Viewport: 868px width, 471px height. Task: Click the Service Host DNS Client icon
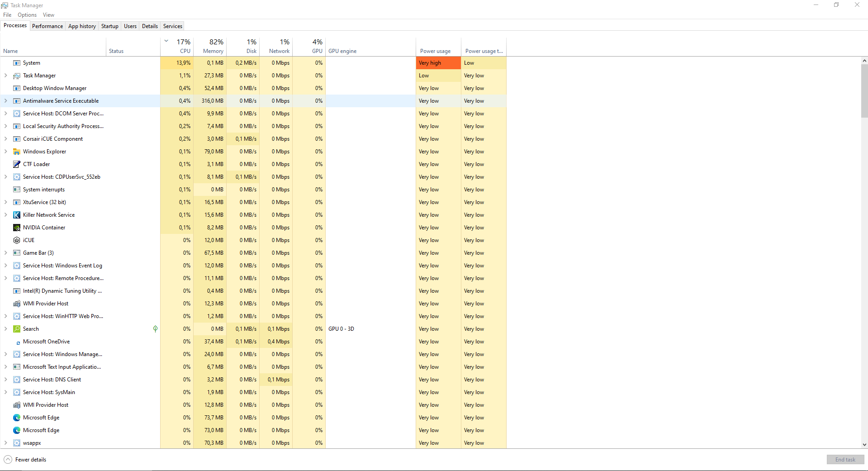tap(17, 380)
